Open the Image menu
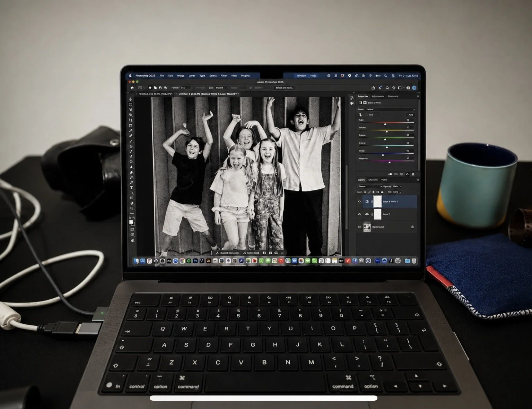Viewport: 532px width, 409px height. tap(181, 76)
